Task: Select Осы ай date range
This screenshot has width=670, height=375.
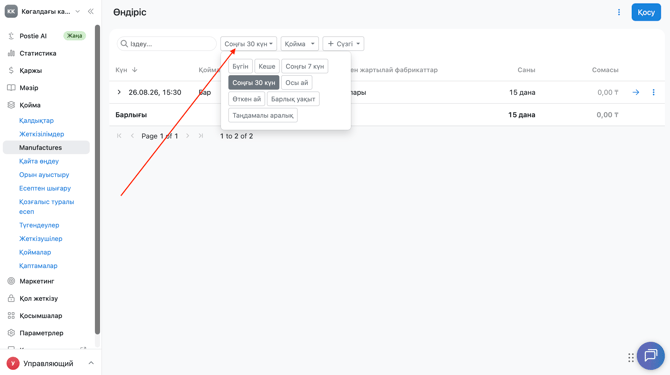Action: pos(297,82)
